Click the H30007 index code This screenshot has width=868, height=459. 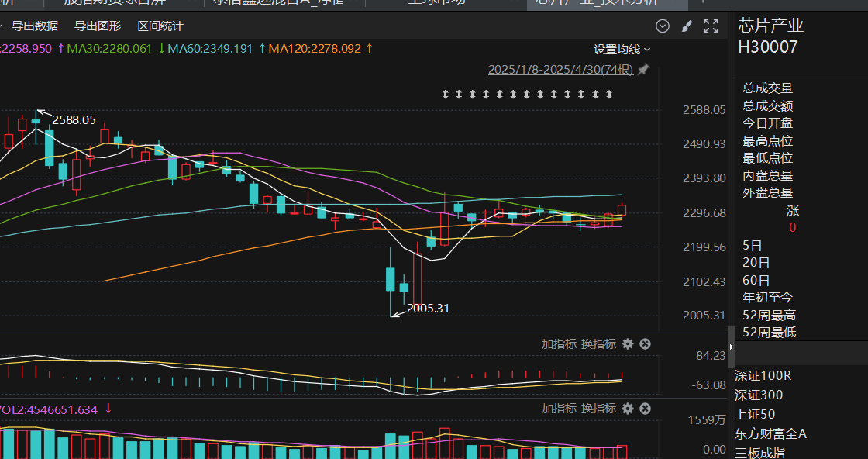click(x=768, y=47)
